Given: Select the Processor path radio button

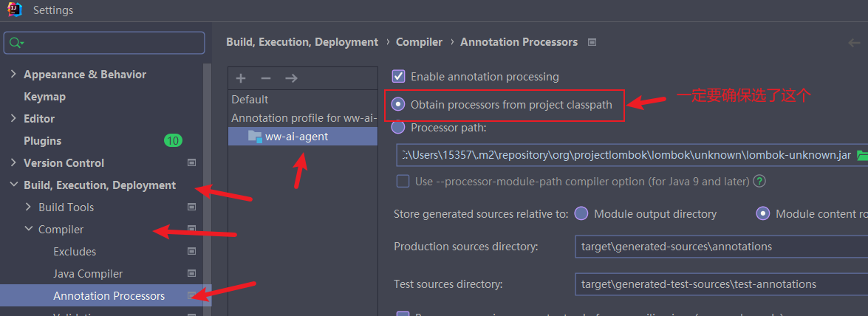Looking at the screenshot, I should tap(399, 127).
